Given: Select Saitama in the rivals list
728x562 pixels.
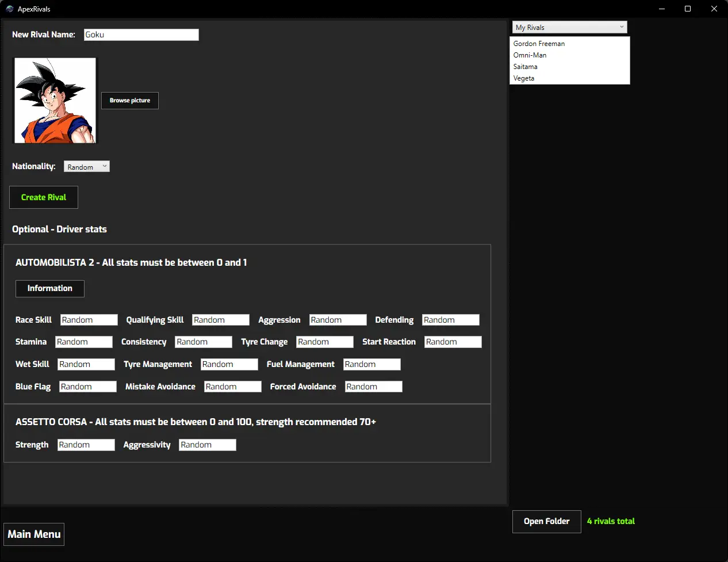Looking at the screenshot, I should tap(570, 67).
